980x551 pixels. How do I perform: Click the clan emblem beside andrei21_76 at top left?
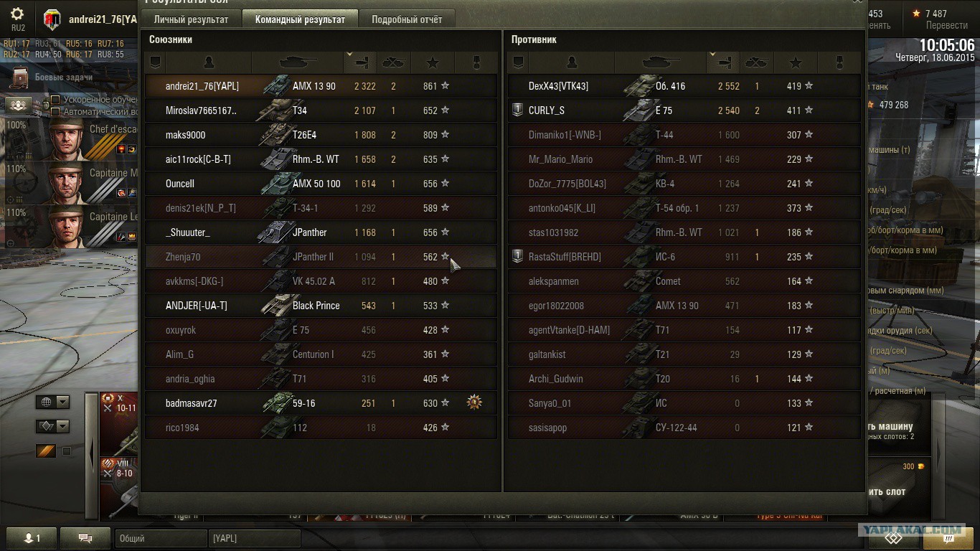pos(52,19)
